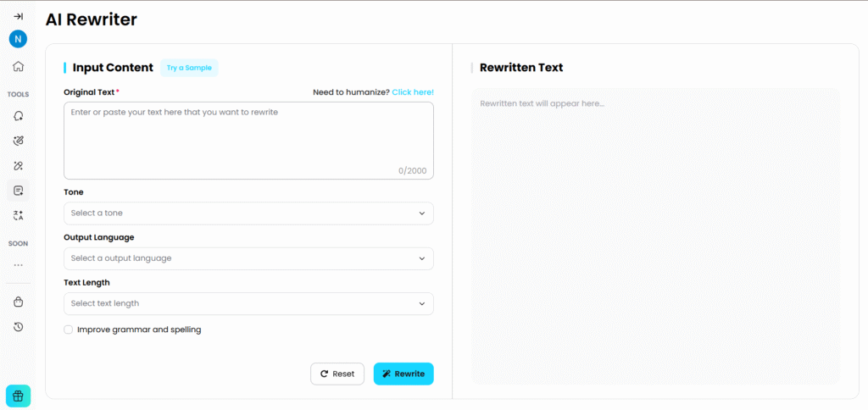Screen dimensions: 868x410
Task: Open the N user profile avatar
Action: [x=19, y=39]
